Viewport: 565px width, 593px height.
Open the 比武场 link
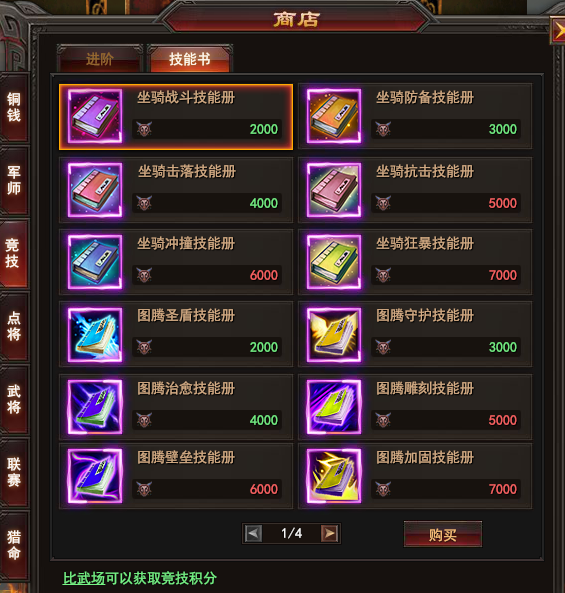pyautogui.click(x=84, y=578)
